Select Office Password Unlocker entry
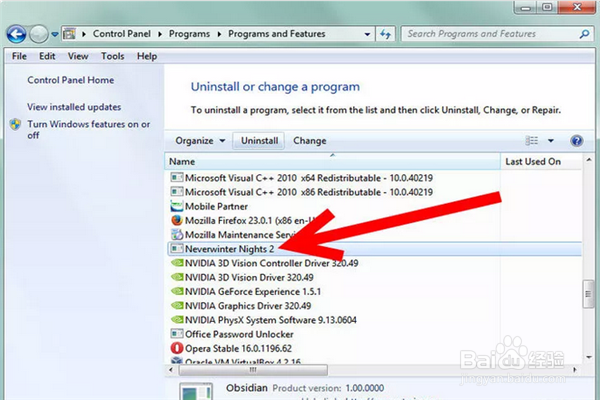Image resolution: width=600 pixels, height=400 pixels. click(x=239, y=334)
